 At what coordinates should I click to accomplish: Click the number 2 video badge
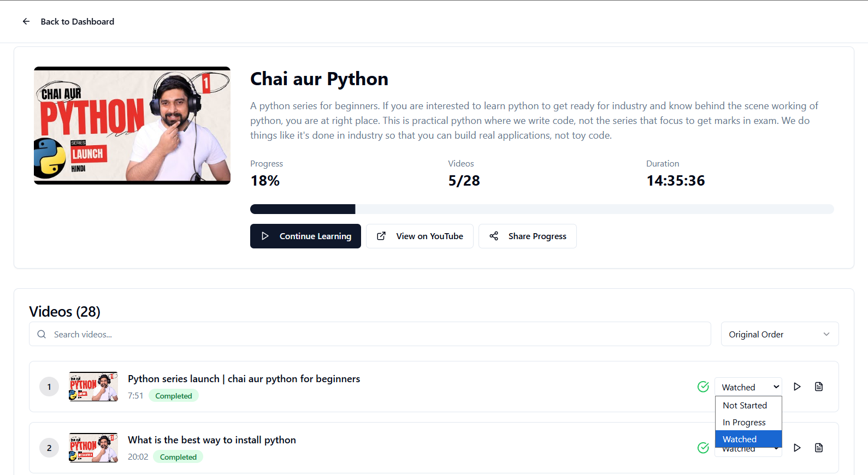click(x=49, y=448)
